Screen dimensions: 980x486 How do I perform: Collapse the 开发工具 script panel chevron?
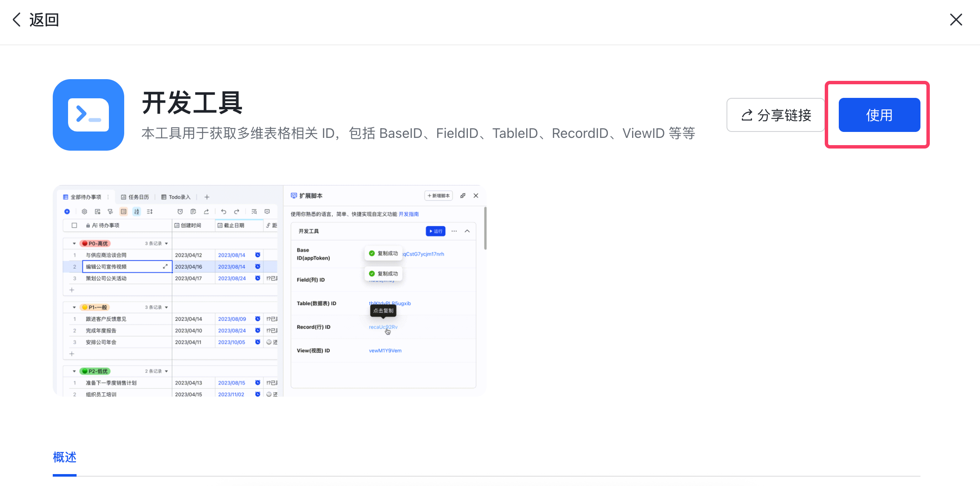(467, 231)
